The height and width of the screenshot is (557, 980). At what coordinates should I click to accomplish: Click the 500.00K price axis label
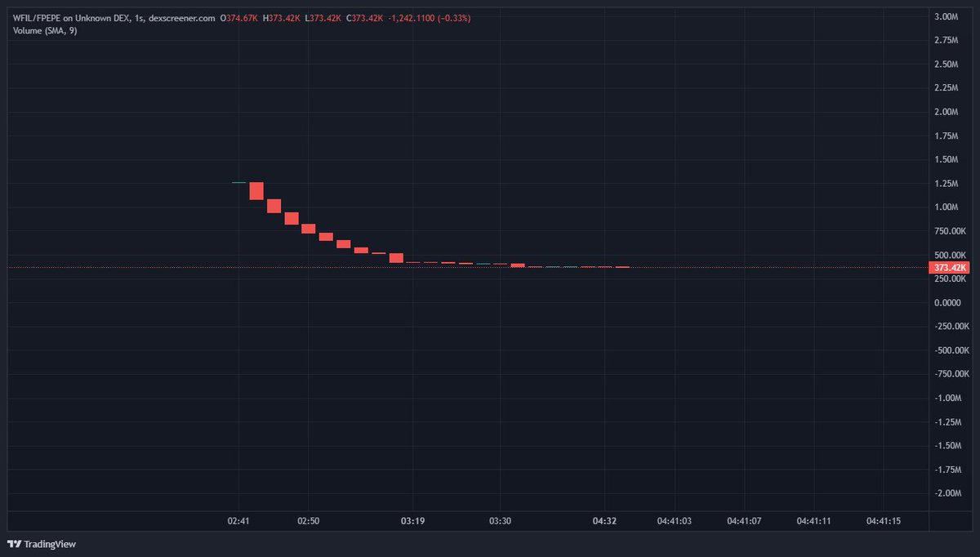(949, 255)
